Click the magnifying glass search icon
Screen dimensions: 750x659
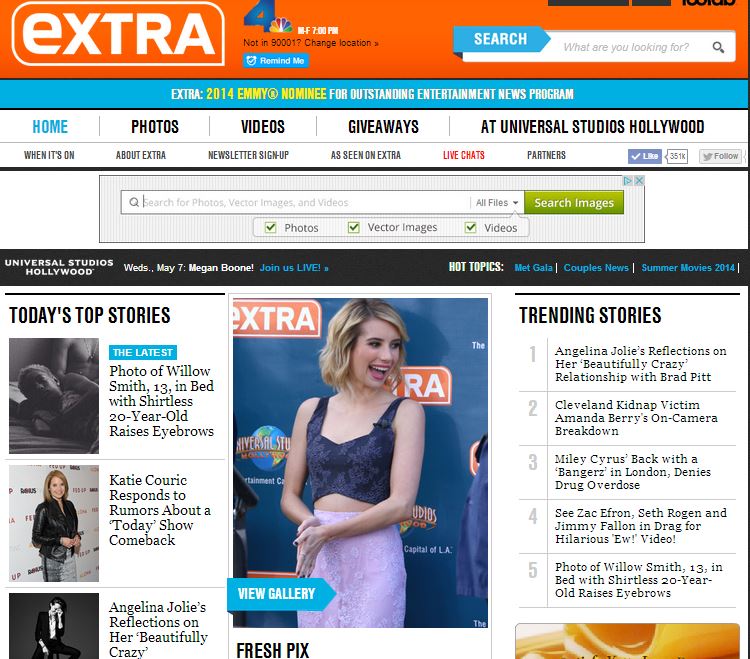coord(718,47)
